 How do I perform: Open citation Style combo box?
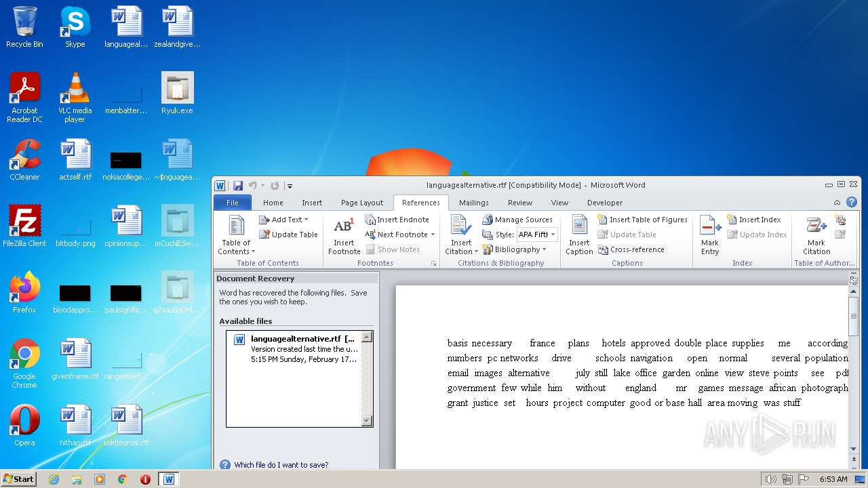point(536,235)
